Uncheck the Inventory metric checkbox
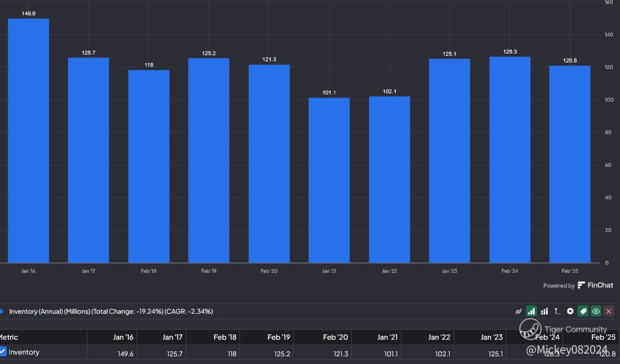The width and height of the screenshot is (620, 364). pos(3,351)
